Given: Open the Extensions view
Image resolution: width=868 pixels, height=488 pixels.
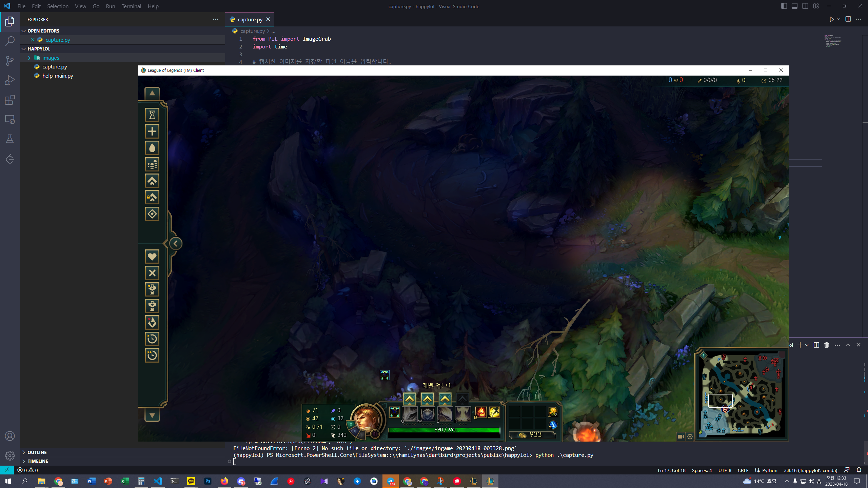Looking at the screenshot, I should point(10,100).
